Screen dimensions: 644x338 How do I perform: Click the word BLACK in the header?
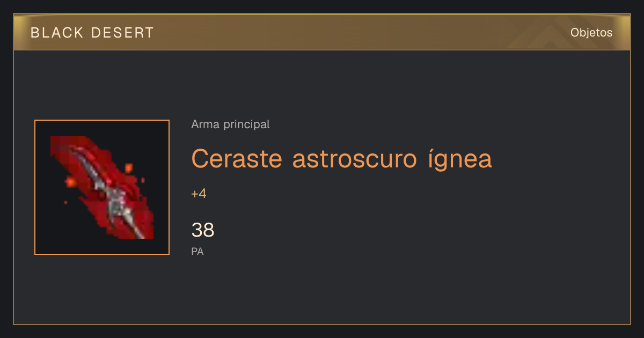point(57,33)
